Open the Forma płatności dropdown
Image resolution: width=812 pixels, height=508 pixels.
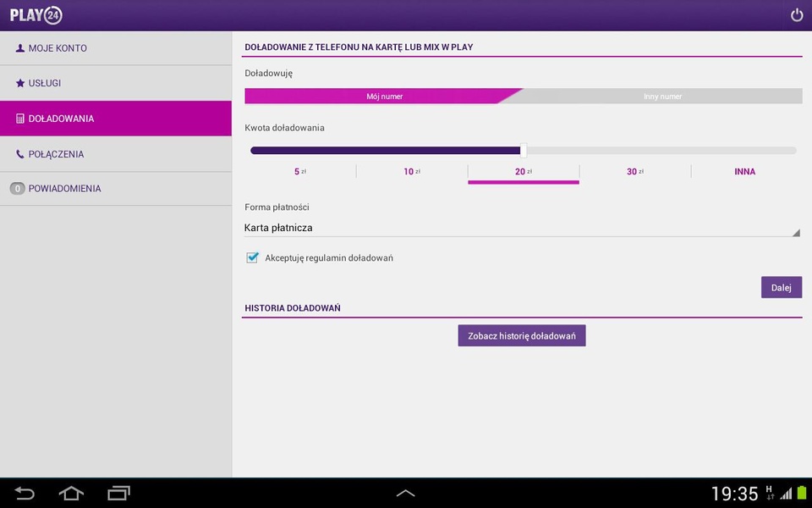(522, 228)
